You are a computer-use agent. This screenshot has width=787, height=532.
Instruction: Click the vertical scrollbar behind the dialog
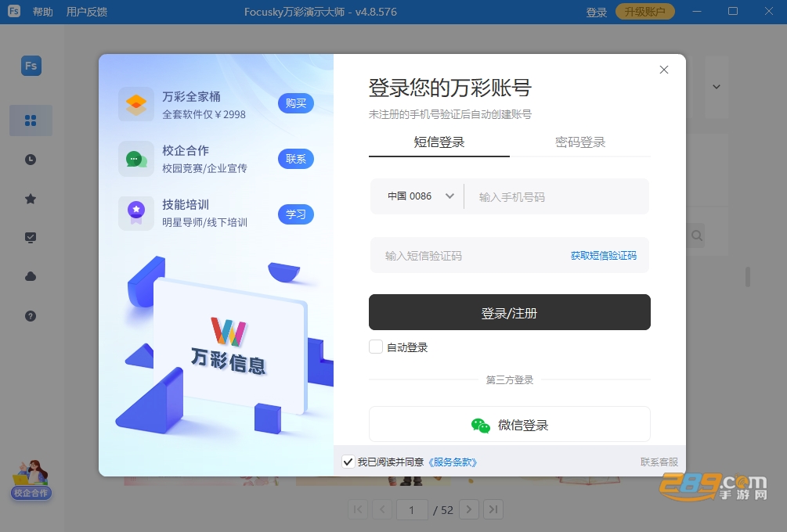click(748, 277)
